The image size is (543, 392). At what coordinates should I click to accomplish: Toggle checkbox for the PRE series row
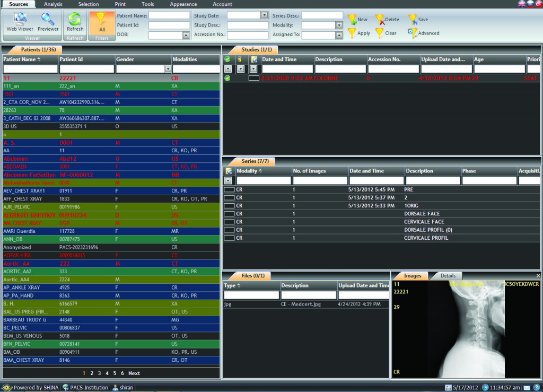[x=229, y=189]
